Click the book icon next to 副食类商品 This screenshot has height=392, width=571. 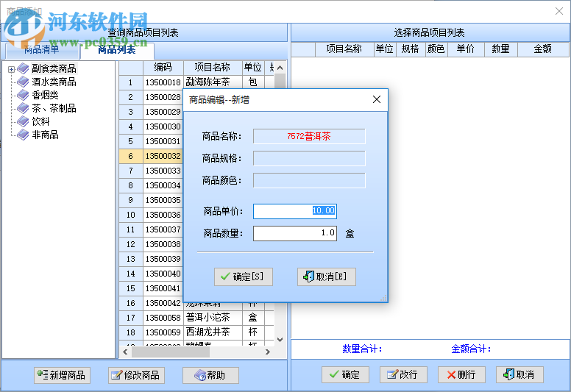(x=23, y=68)
